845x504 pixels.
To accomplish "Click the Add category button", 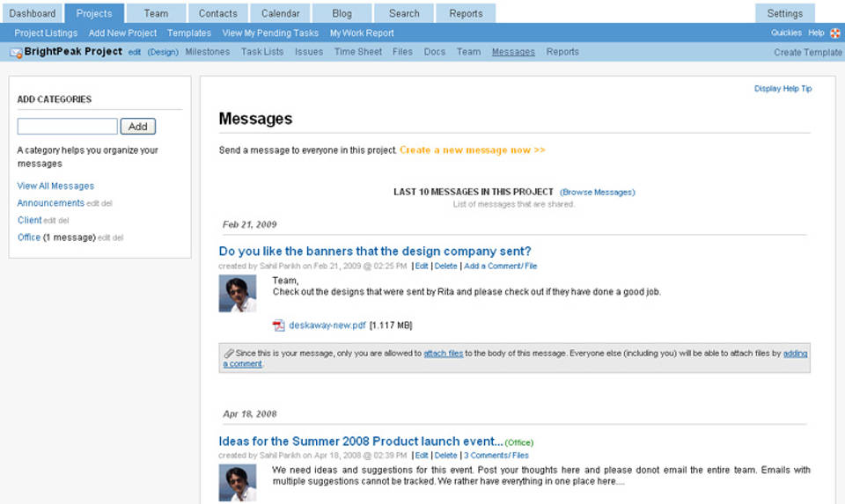I will (138, 127).
